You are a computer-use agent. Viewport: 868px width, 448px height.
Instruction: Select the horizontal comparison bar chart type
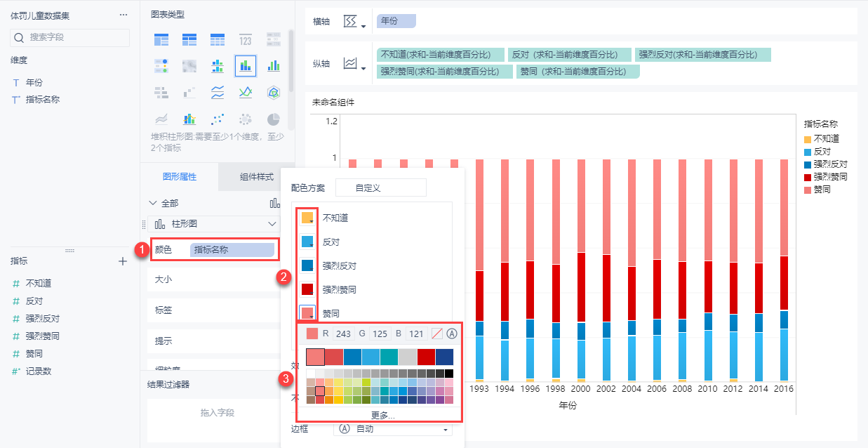click(x=161, y=92)
